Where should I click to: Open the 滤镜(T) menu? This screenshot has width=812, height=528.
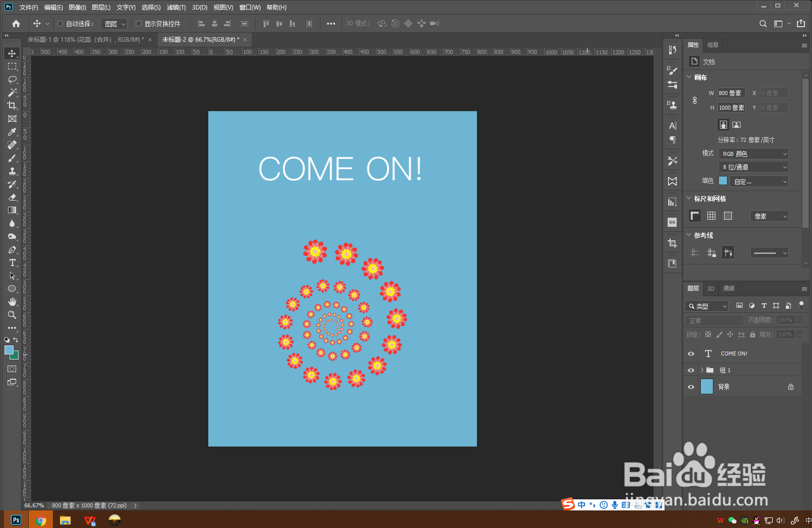176,8
